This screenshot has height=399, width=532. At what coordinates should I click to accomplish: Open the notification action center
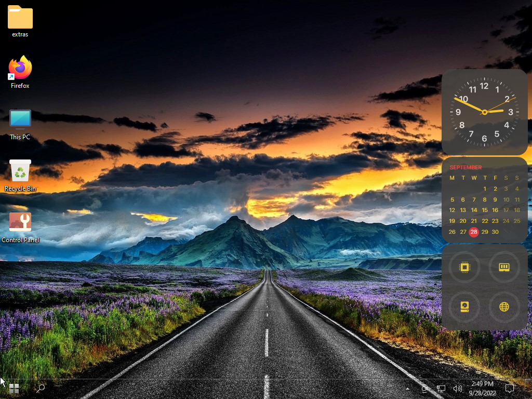tap(509, 389)
